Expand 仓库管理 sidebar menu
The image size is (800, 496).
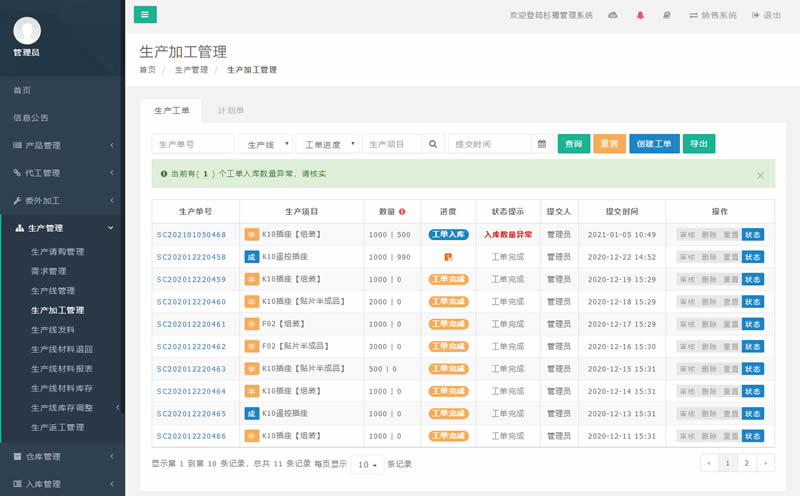click(62, 457)
